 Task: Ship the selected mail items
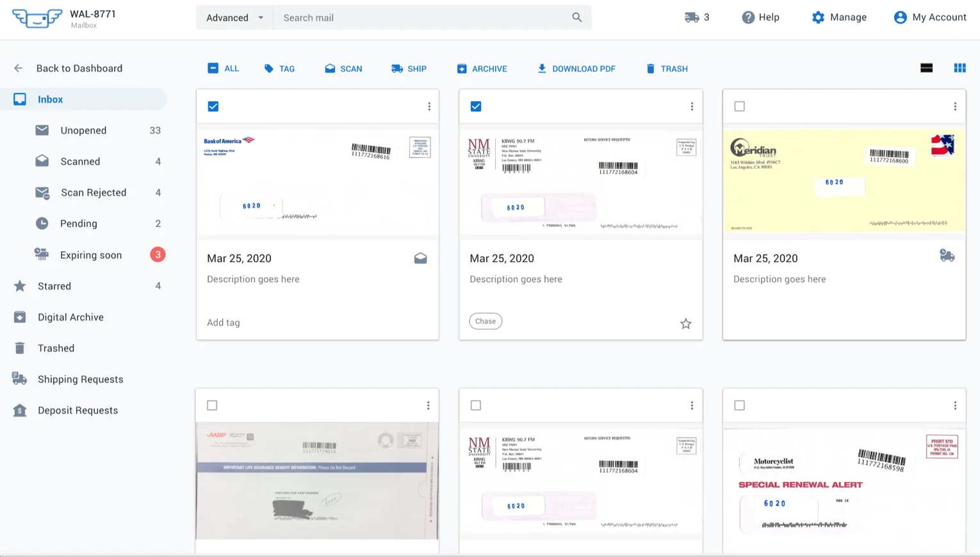coord(409,69)
